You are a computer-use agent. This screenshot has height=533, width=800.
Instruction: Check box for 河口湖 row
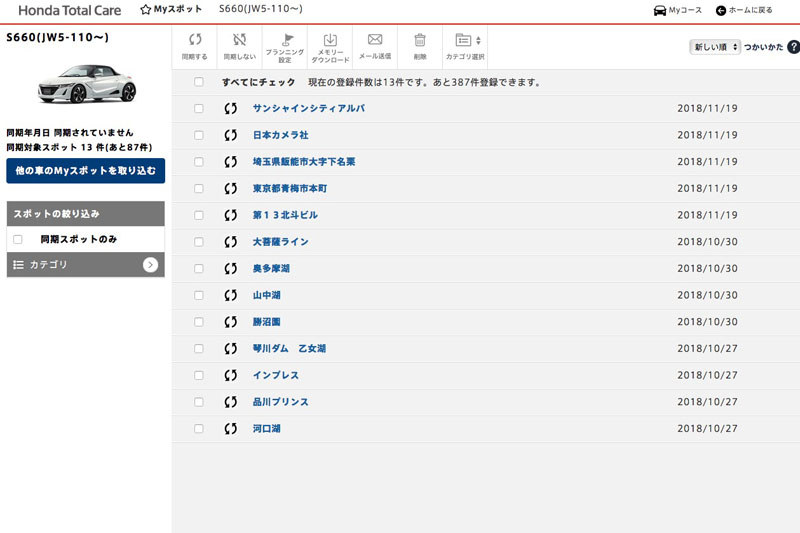[x=198, y=428]
